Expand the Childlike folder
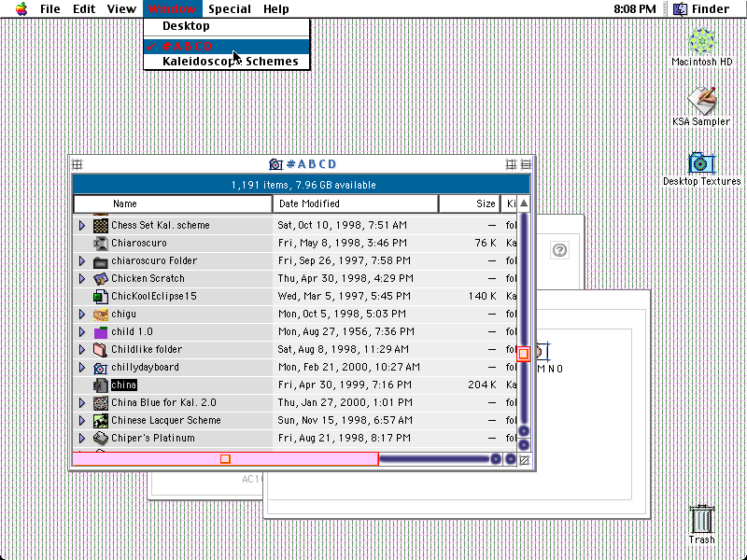This screenshot has width=747, height=560. coord(82,349)
